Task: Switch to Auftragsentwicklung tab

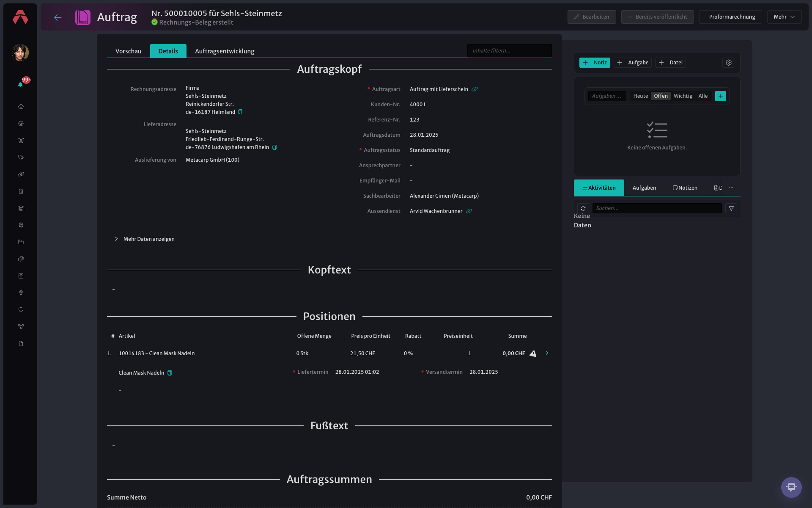Action: coord(225,51)
